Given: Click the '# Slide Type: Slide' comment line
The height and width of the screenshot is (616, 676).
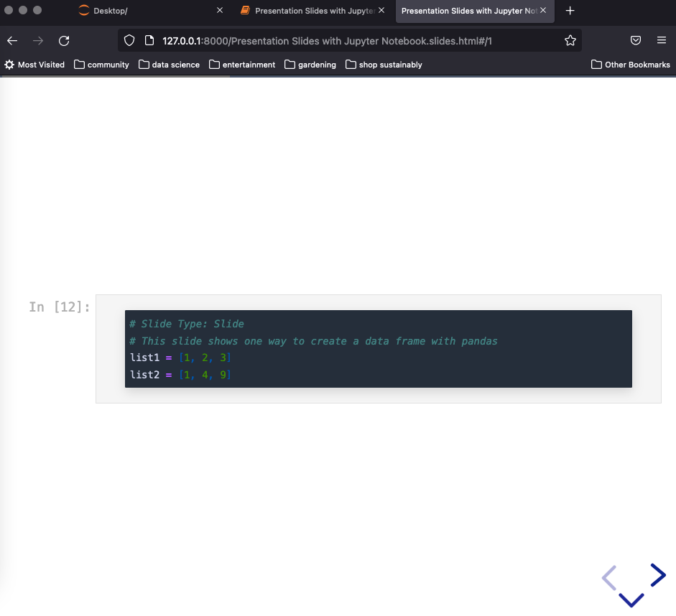Looking at the screenshot, I should tap(187, 324).
